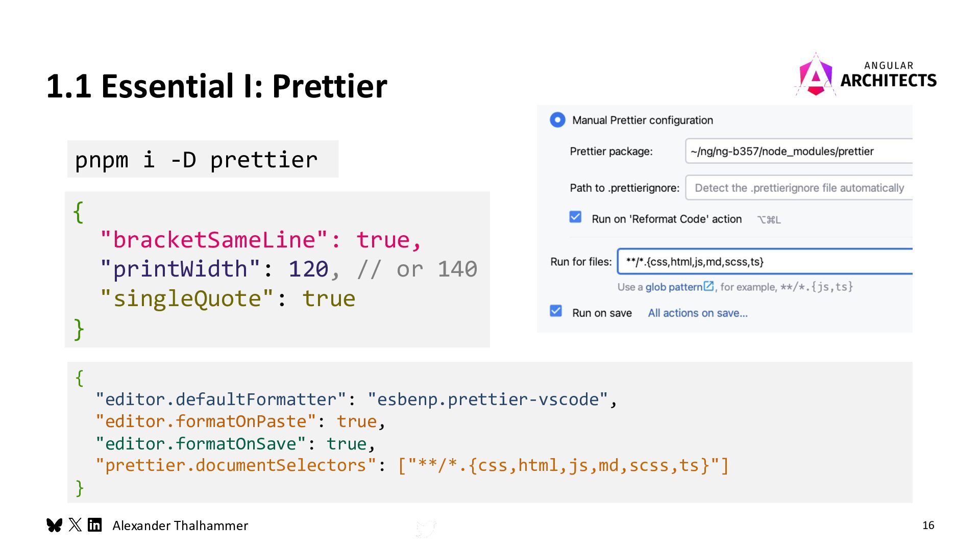Image resolution: width=980 pixels, height=551 pixels.
Task: Toggle Run on 'Reformat Code' action checkbox
Action: pos(575,217)
